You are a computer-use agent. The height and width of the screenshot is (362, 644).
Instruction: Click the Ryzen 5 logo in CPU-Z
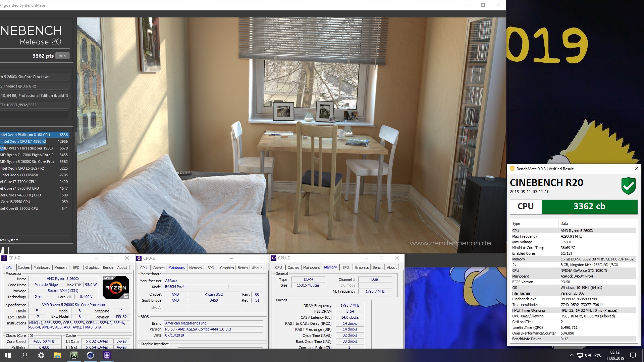tap(116, 288)
